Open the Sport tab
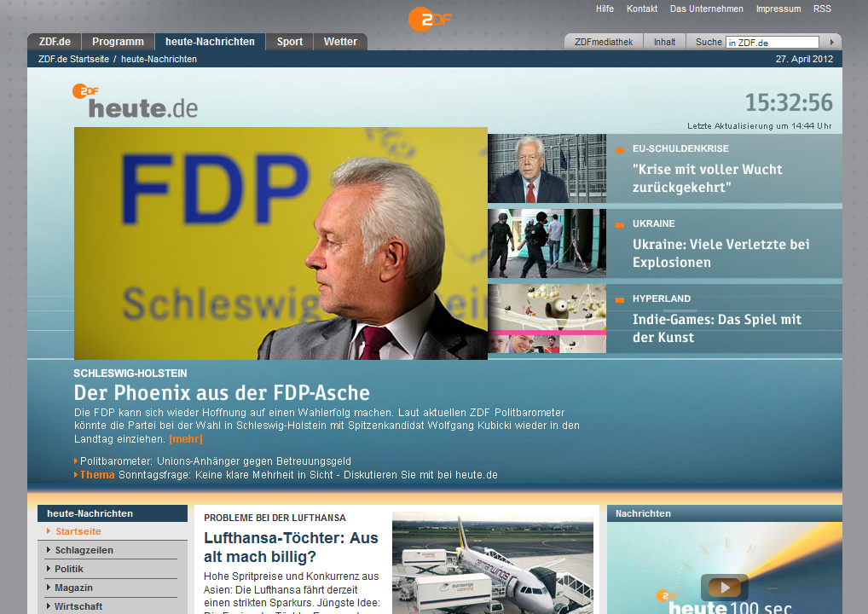The image size is (868, 614). pos(290,42)
